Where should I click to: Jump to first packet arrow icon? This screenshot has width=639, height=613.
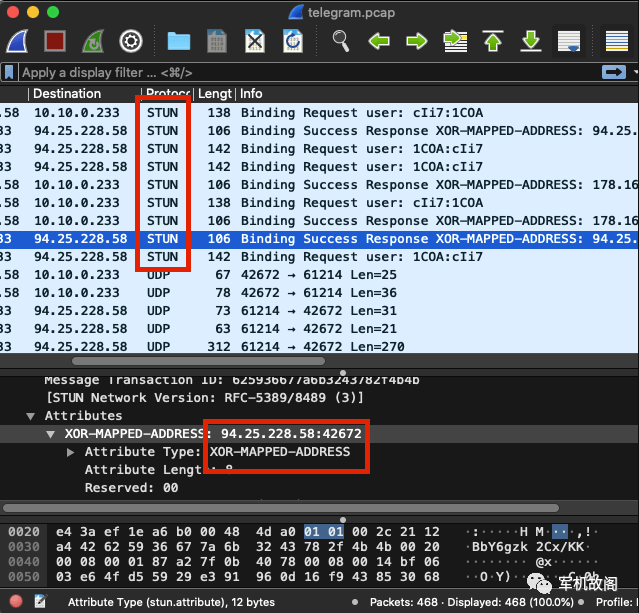click(493, 41)
